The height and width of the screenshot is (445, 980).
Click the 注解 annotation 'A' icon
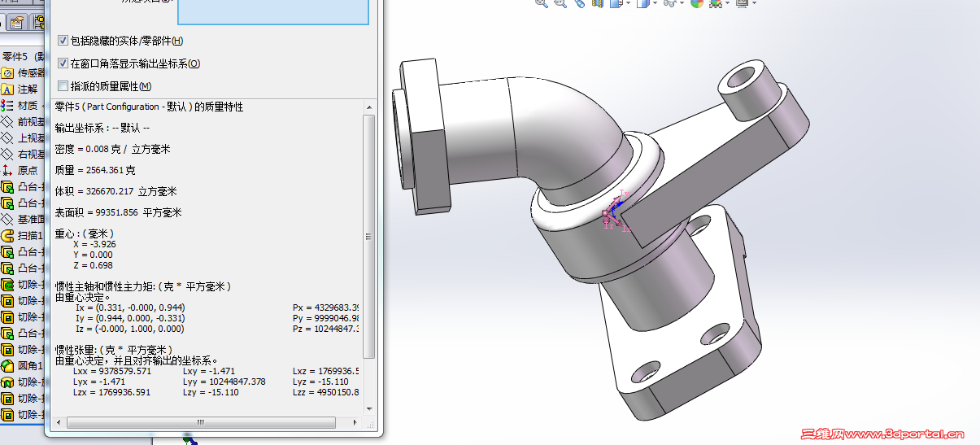coord(7,89)
